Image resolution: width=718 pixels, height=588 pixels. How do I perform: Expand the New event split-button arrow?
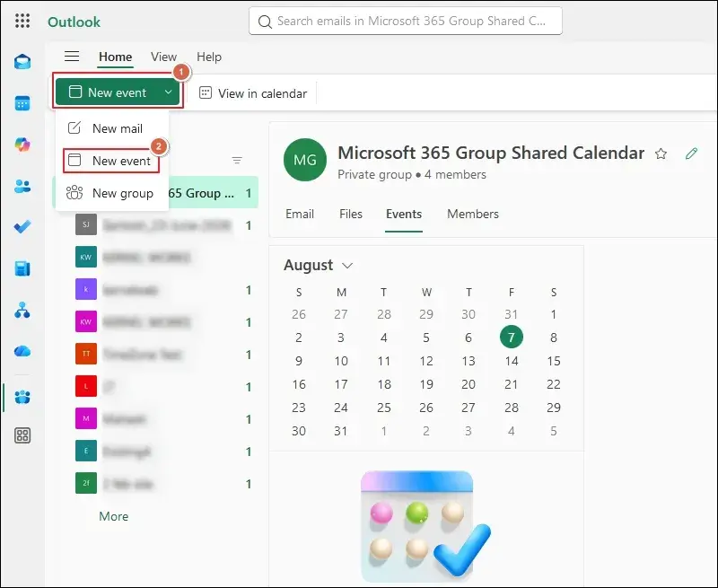[169, 92]
